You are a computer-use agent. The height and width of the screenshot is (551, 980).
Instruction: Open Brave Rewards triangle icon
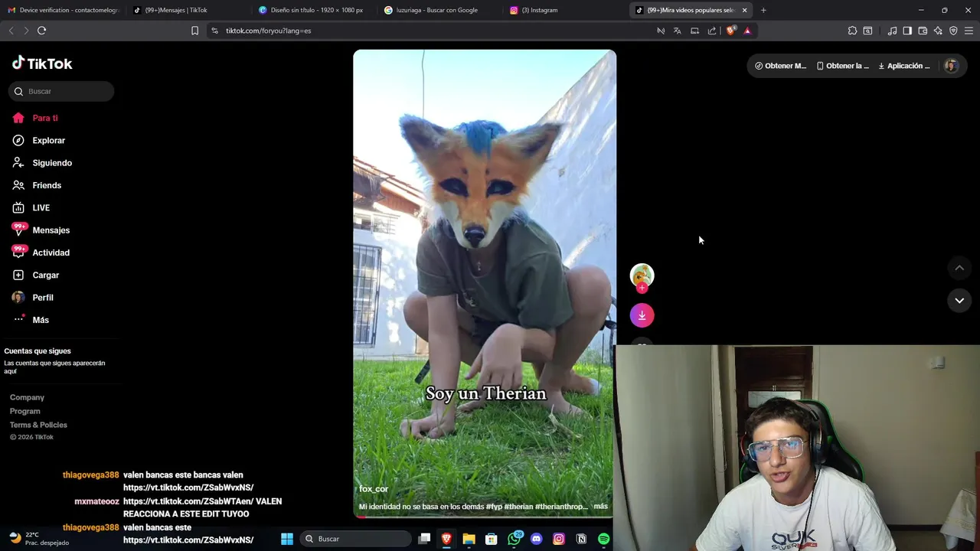tap(747, 31)
